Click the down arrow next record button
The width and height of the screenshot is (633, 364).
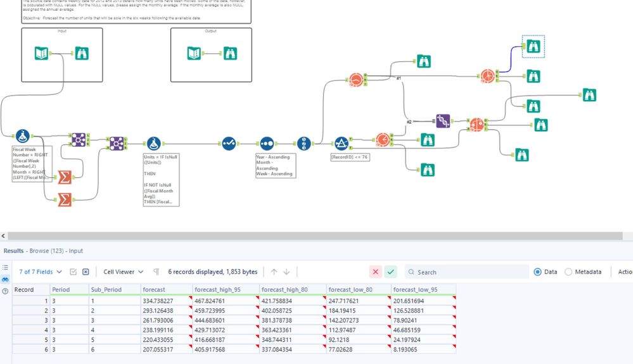point(286,272)
